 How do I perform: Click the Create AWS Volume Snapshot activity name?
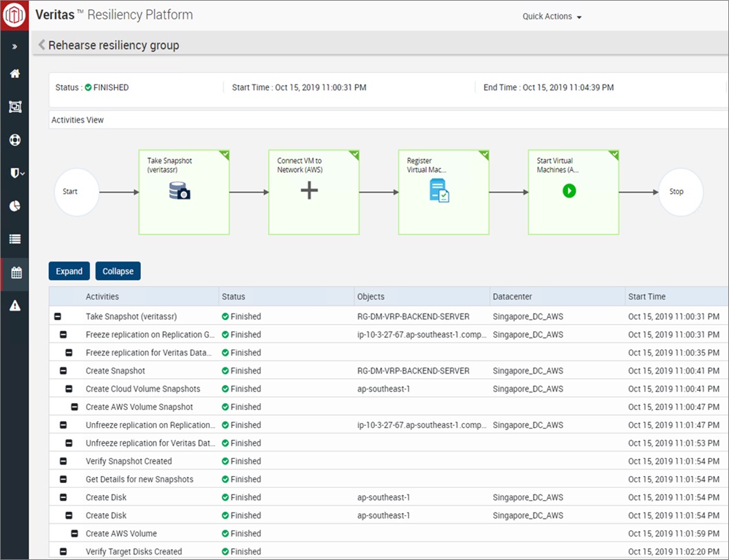tap(140, 407)
